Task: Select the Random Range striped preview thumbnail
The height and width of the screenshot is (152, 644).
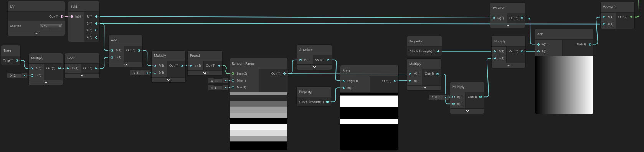Action: (x=259, y=121)
